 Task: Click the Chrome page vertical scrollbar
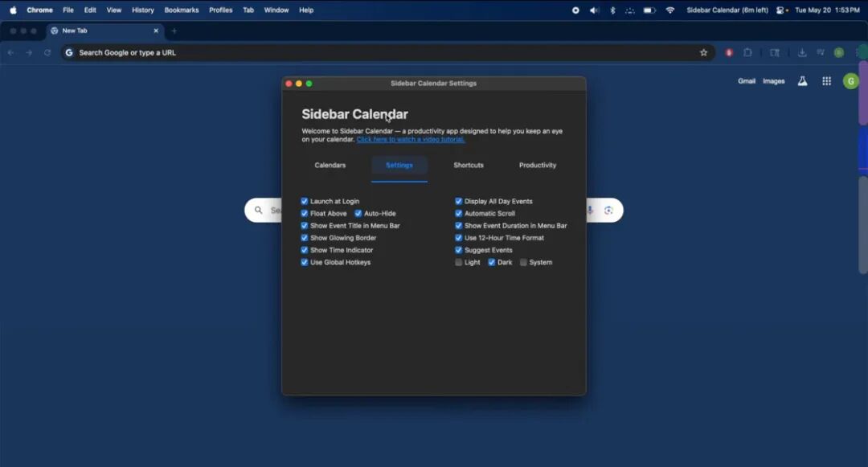tap(862, 224)
